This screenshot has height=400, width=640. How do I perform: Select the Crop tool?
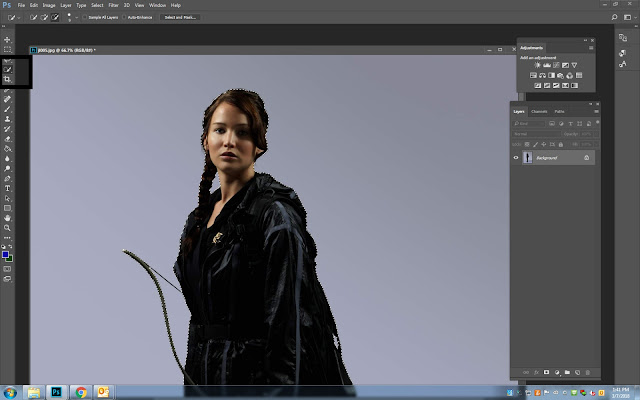pos(7,79)
